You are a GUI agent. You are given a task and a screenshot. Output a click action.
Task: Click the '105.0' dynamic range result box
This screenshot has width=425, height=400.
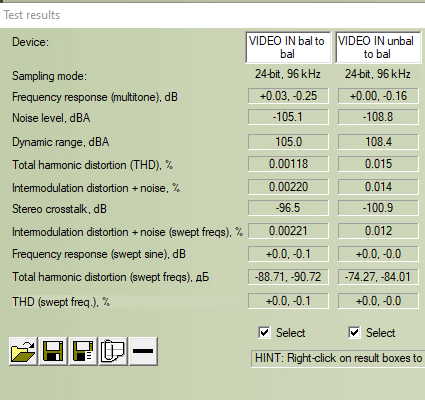[288, 142]
